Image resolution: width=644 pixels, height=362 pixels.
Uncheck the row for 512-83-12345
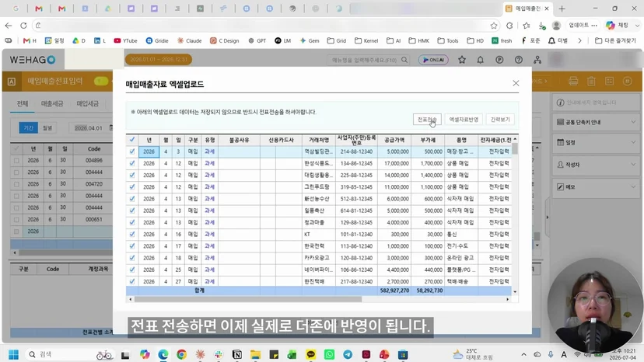click(x=132, y=199)
